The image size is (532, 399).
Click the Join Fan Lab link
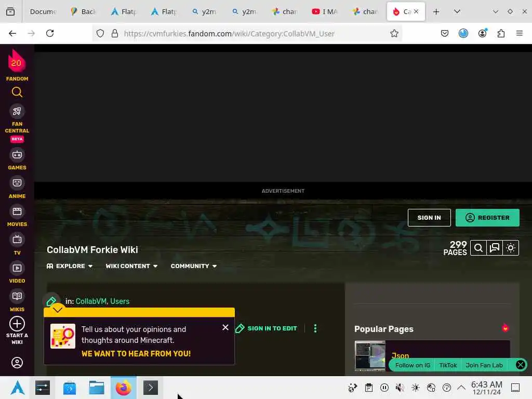[484, 365]
